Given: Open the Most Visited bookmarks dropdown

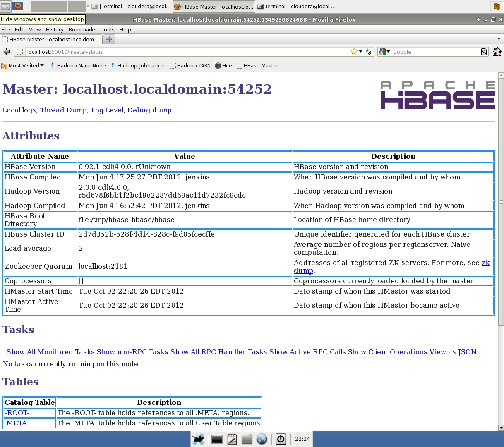Looking at the screenshot, I should coord(22,65).
